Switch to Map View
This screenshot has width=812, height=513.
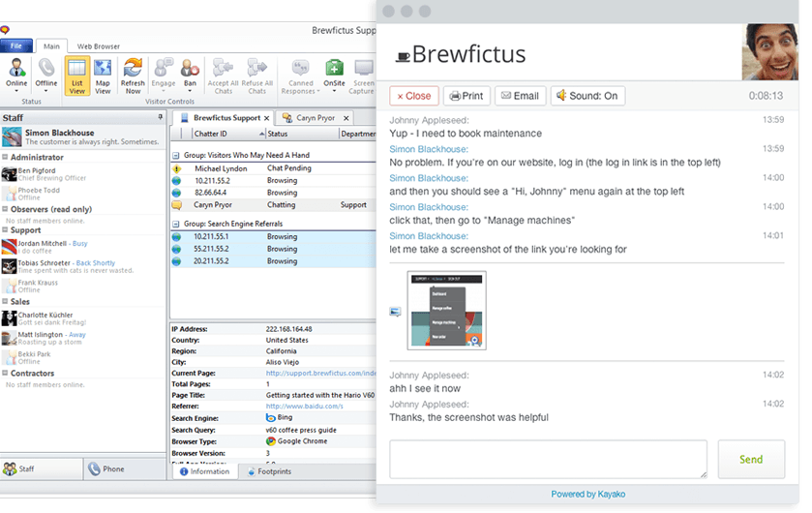tap(103, 75)
